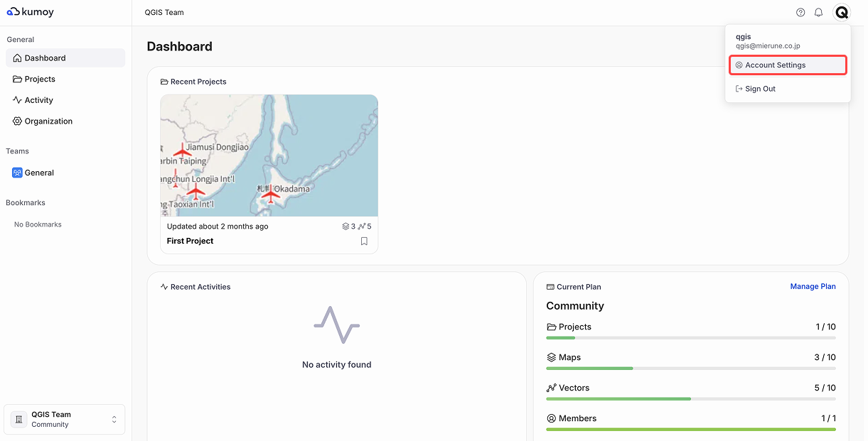Expand the QGIS Team organization switcher
Viewport: 868px width, 441px height.
[65, 420]
